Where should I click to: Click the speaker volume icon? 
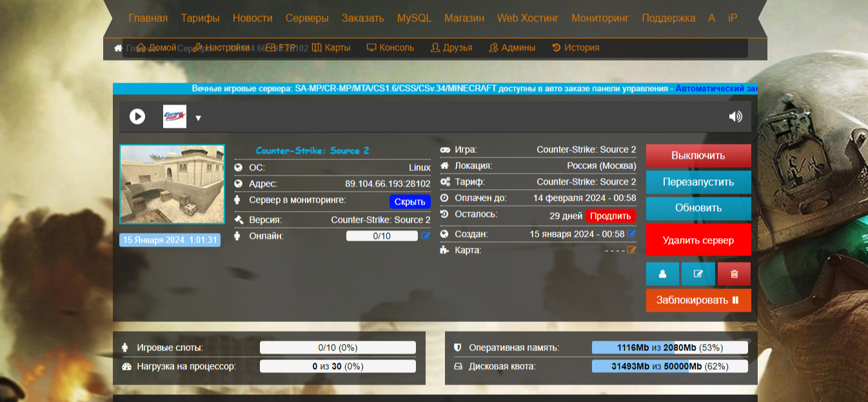pyautogui.click(x=735, y=117)
